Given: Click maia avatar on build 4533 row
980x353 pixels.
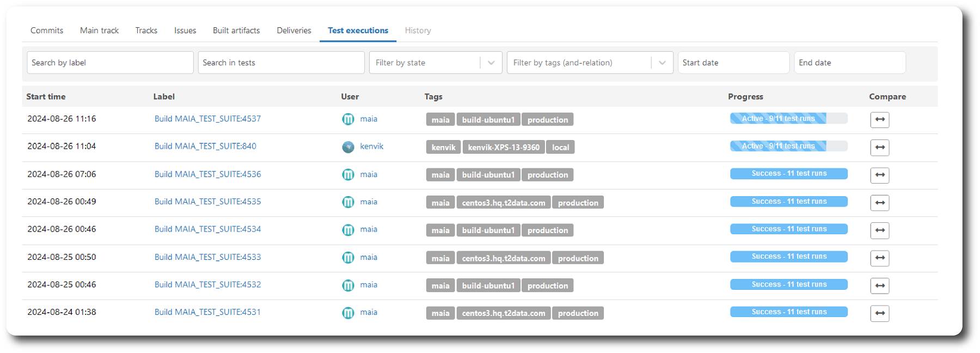Looking at the screenshot, I should point(348,258).
